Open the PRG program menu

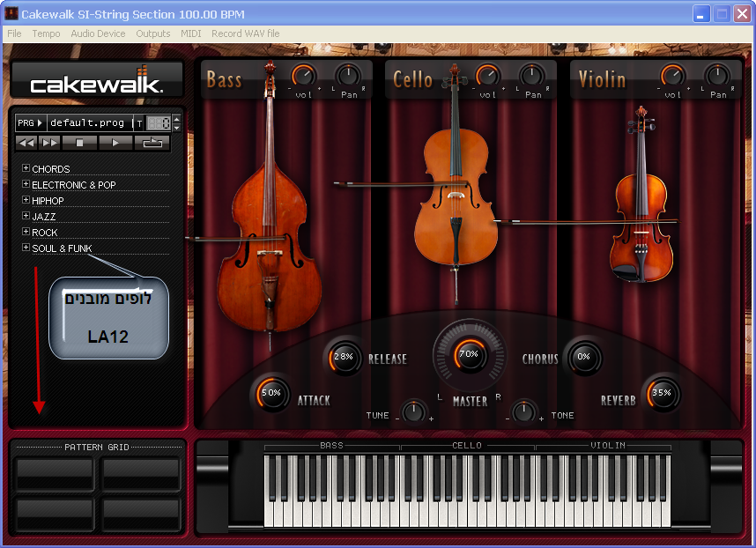30,122
